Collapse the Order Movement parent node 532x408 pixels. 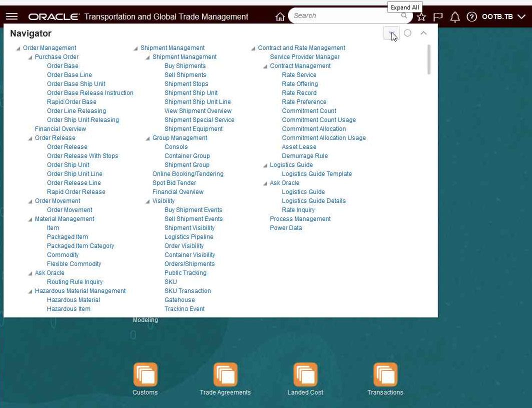pos(30,201)
